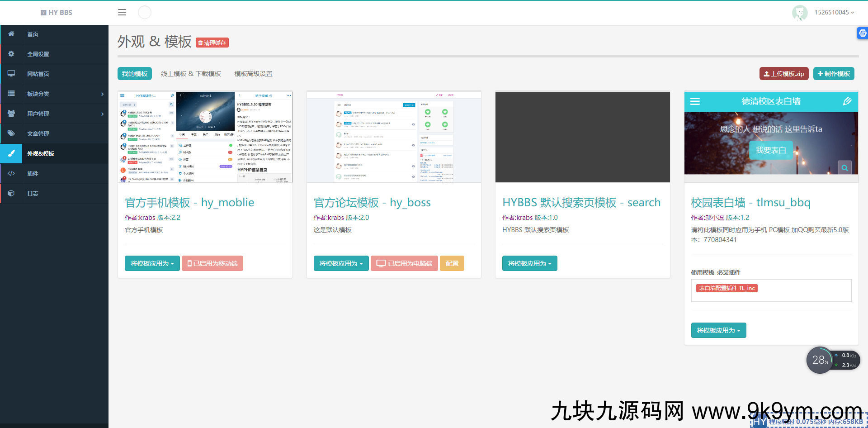Toggle 已启用为移动端 on hy_moblie template
Viewport: 868px width, 428px height.
[x=212, y=263]
